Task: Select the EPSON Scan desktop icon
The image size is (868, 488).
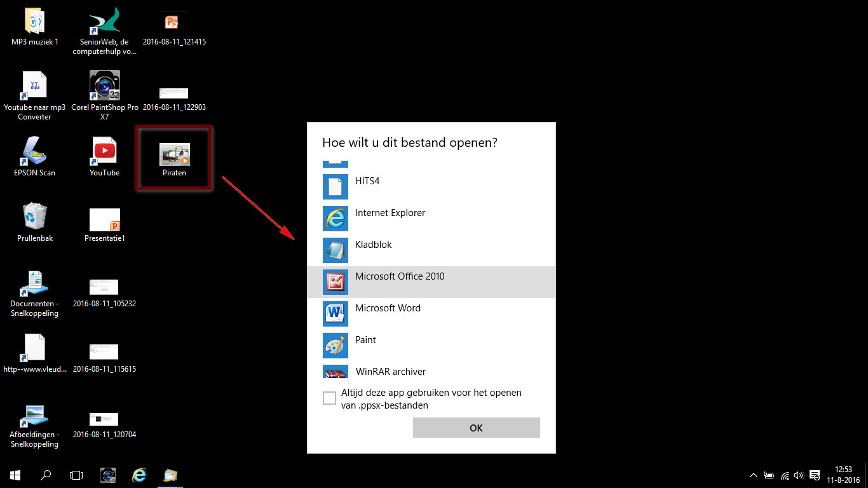Action: point(35,157)
